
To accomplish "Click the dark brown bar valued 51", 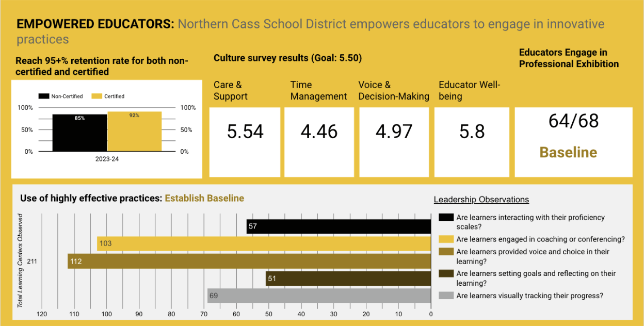I will pyautogui.click(x=348, y=279).
